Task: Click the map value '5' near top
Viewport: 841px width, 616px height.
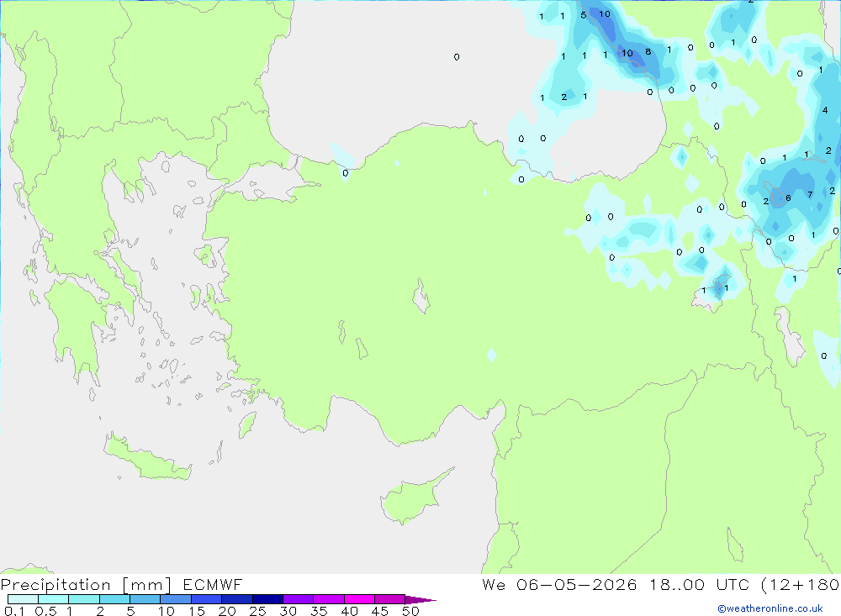Action: 583,15
